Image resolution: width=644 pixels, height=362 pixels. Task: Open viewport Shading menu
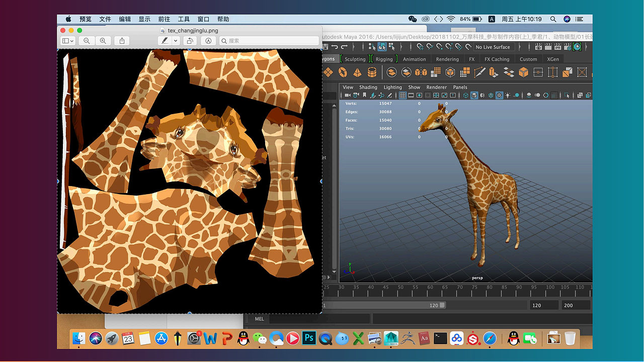pyautogui.click(x=368, y=87)
